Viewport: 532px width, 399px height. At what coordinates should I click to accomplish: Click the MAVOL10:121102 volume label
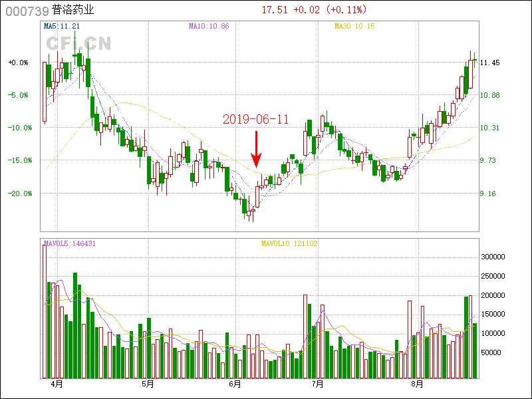point(288,243)
